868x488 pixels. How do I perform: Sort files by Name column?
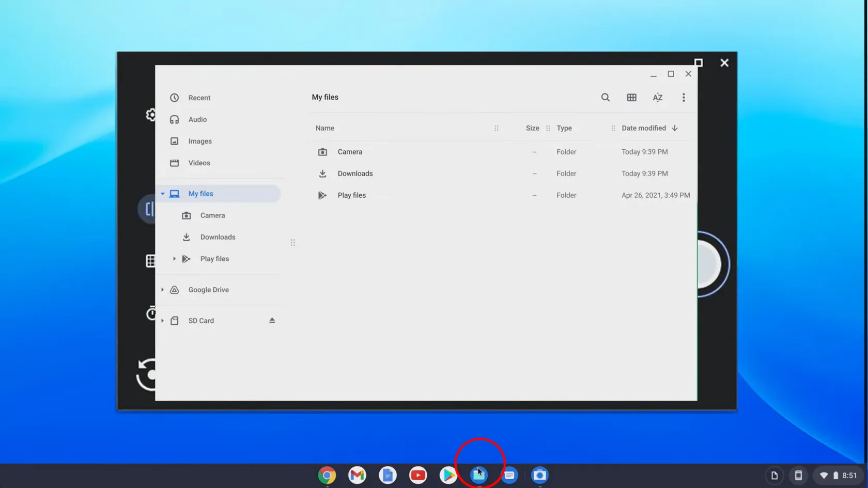pos(325,128)
